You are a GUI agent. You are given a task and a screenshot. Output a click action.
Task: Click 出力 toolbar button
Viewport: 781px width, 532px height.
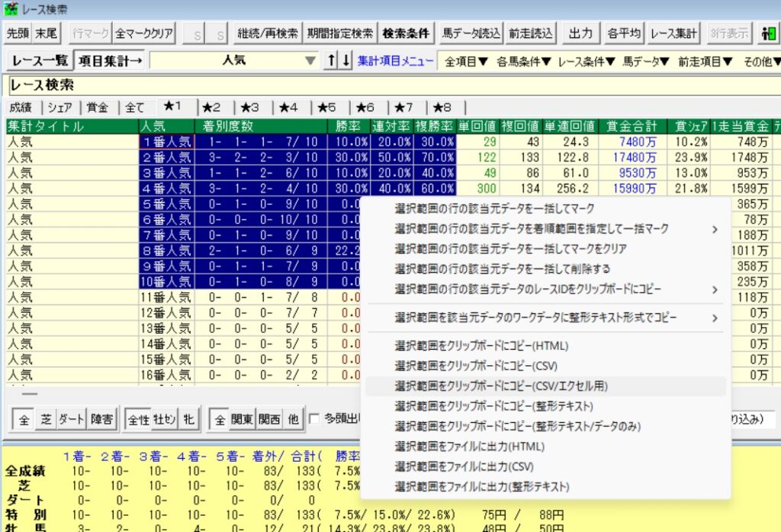click(x=580, y=34)
